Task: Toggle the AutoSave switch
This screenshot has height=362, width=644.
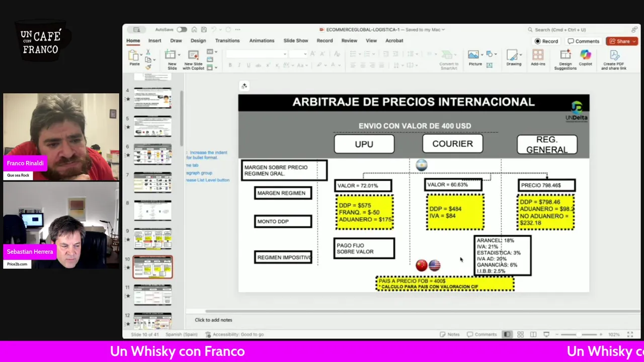Action: click(182, 30)
